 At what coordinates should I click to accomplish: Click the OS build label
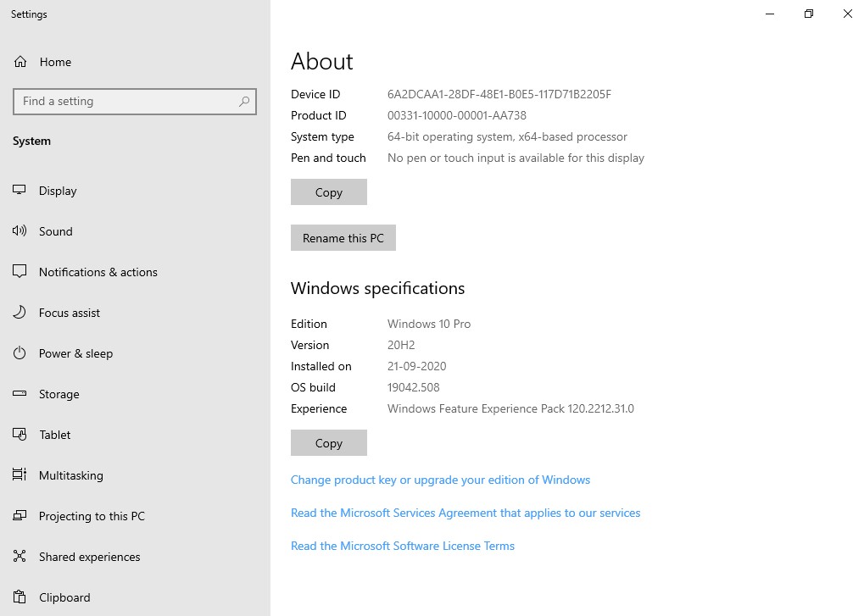(313, 387)
